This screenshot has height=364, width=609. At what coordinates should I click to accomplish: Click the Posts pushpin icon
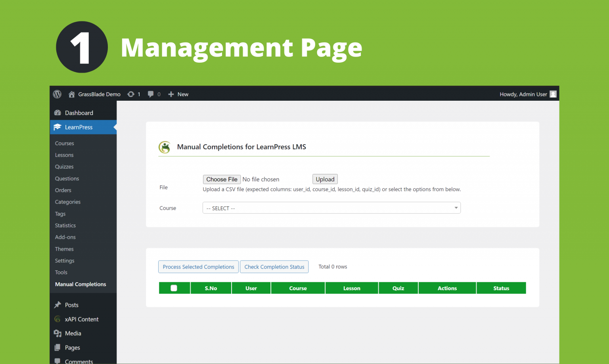[57, 305]
